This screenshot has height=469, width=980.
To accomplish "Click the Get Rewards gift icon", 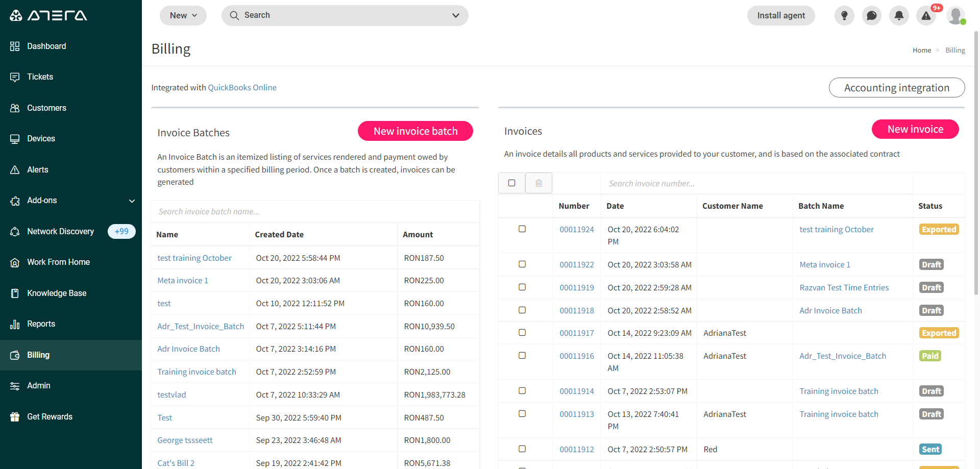I will [15, 416].
